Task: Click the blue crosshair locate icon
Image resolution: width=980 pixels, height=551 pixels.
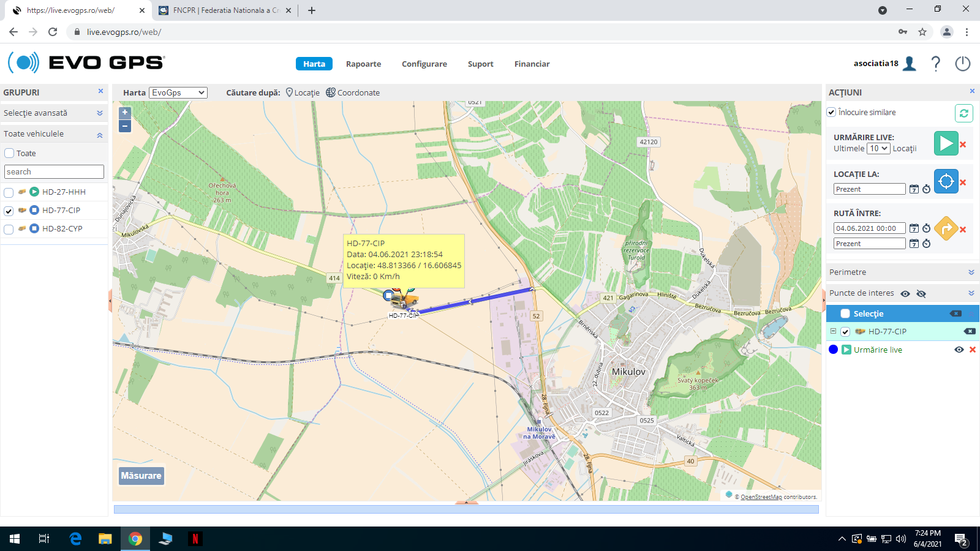Action: 946,181
